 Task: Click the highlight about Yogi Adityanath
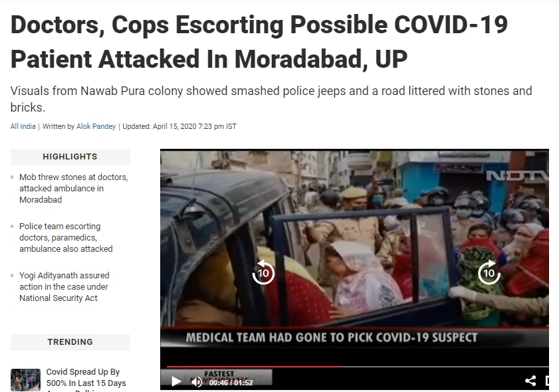click(64, 286)
